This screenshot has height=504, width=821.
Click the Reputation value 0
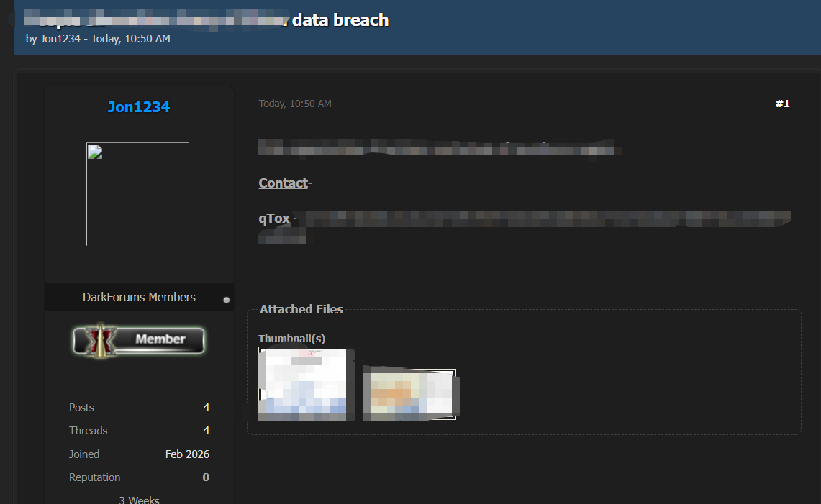206,477
